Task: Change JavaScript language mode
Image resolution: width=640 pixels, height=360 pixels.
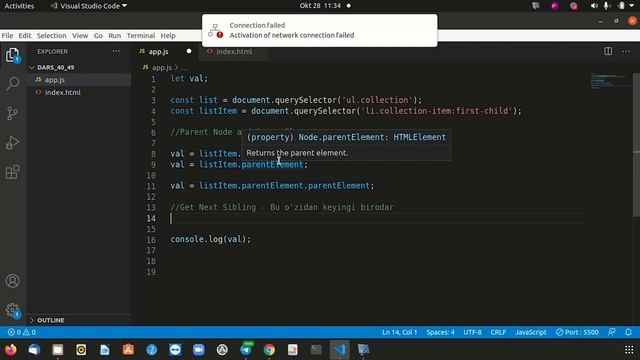Action: click(530, 332)
